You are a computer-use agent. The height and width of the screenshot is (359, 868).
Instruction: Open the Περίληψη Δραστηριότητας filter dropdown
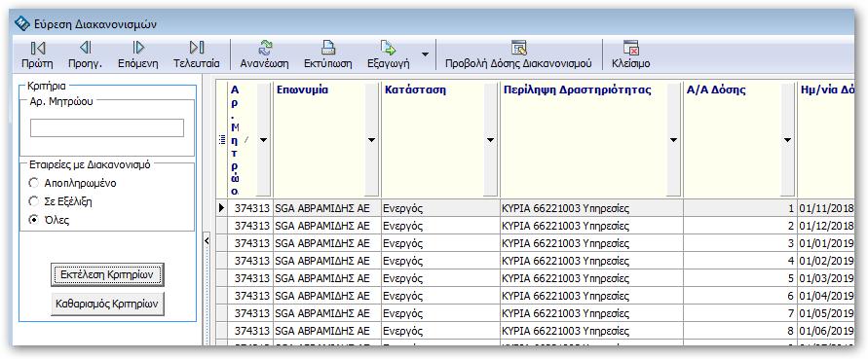point(674,140)
